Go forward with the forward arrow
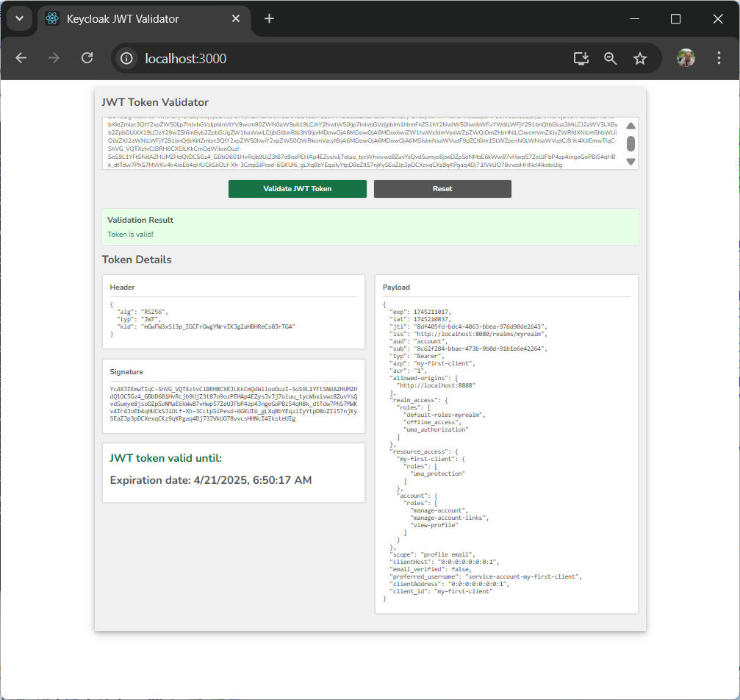 (54, 58)
